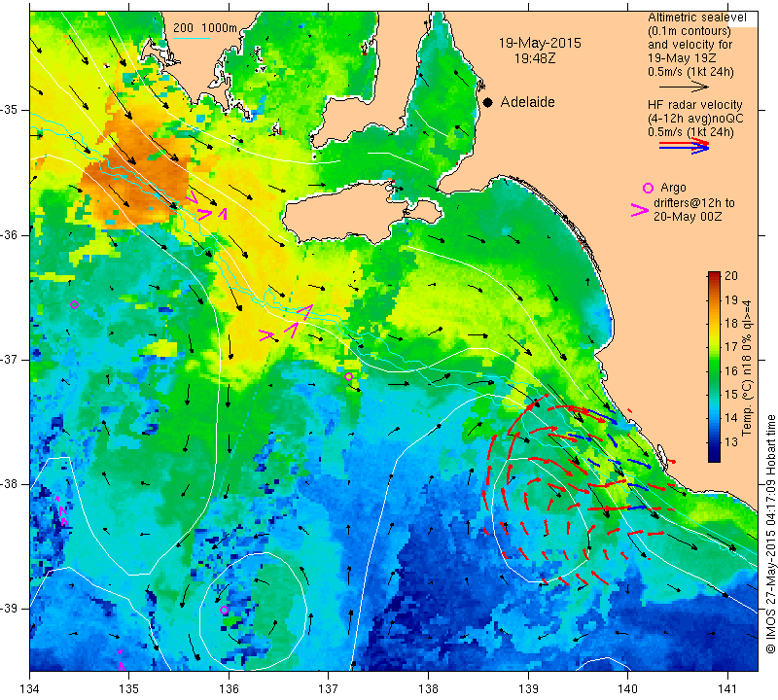The image size is (778, 700).
Task: Click the longitude label 139
Action: click(x=528, y=689)
